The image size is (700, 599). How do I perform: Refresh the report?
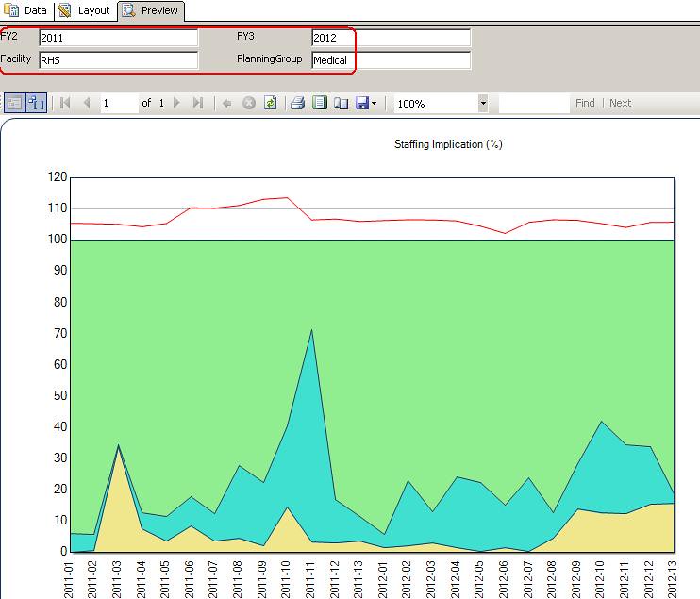click(x=270, y=103)
